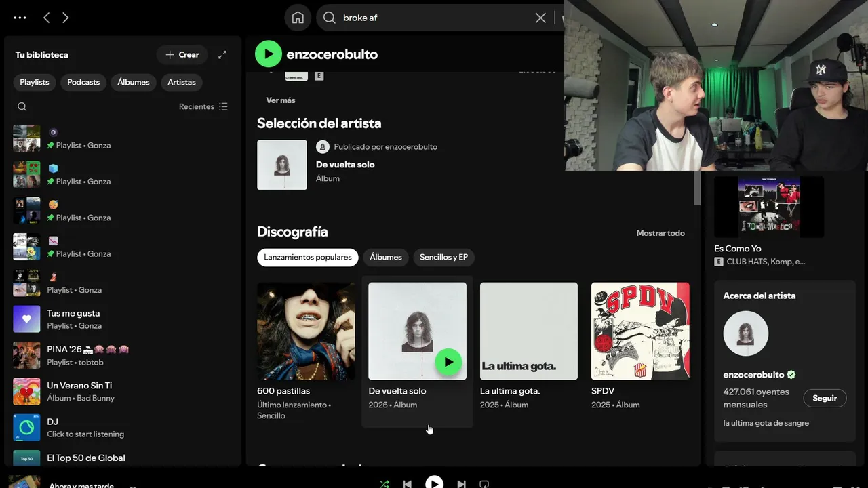The height and width of the screenshot is (488, 868).
Task: Click the search magnifier icon in the top bar
Action: [330, 18]
